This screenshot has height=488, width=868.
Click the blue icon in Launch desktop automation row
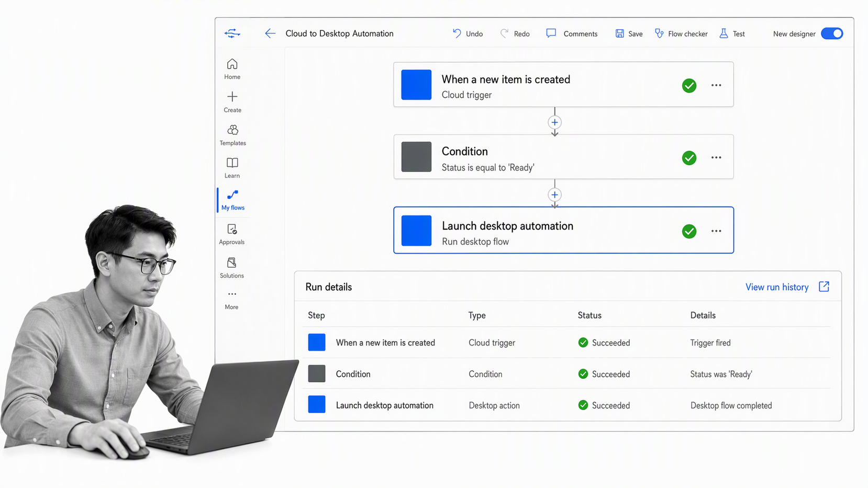coord(317,404)
